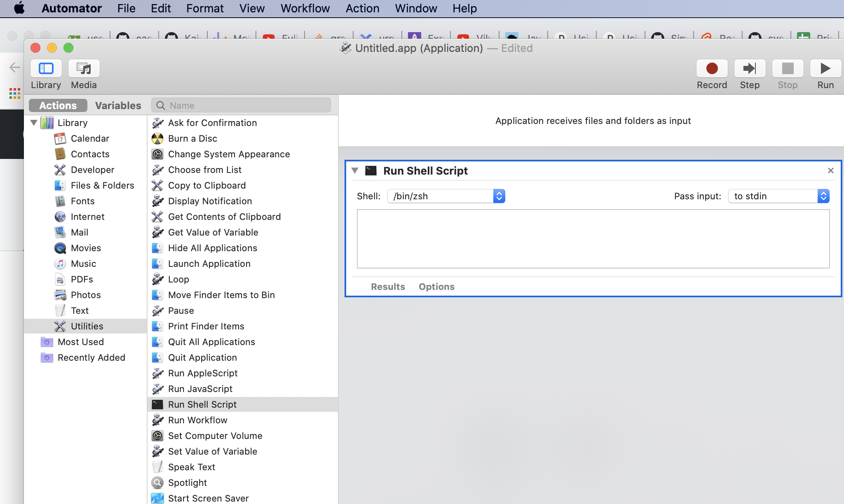844x504 pixels.
Task: Show Results of Run Shell Script
Action: click(x=387, y=287)
